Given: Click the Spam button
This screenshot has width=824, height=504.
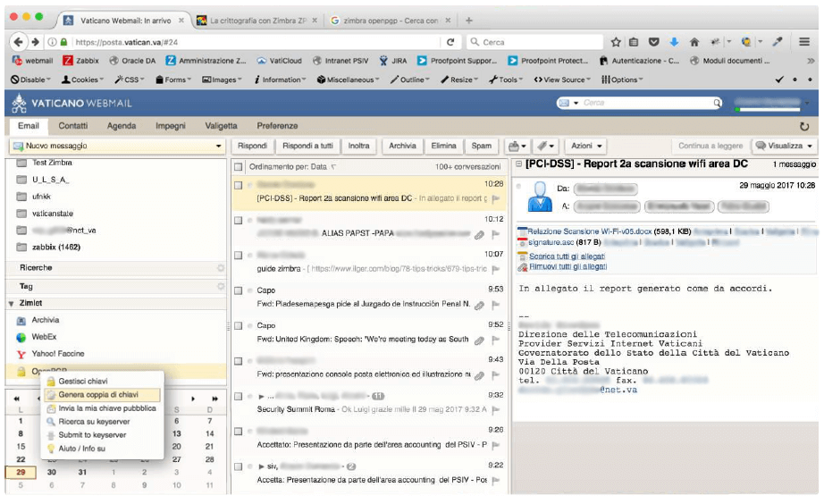Looking at the screenshot, I should pos(482,146).
